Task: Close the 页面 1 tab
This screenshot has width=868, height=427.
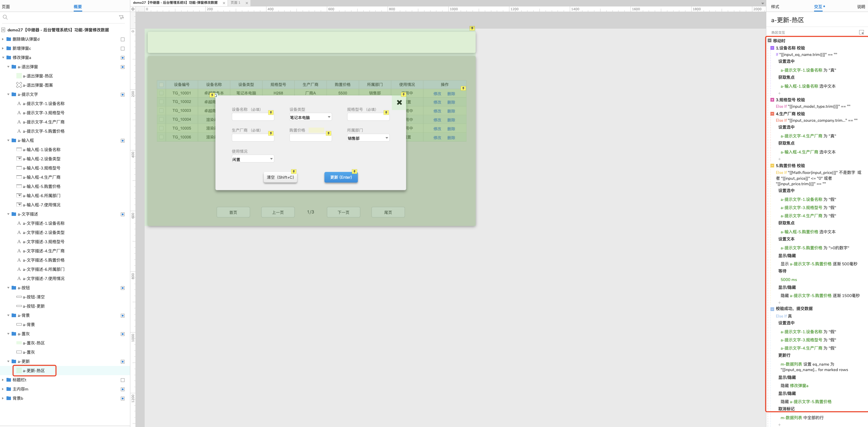Action: [247, 3]
